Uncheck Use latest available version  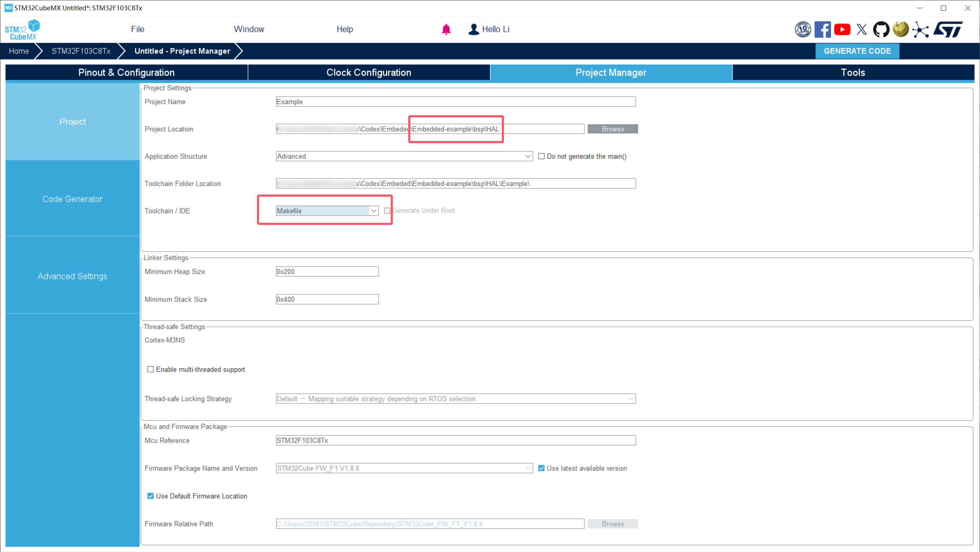click(541, 468)
